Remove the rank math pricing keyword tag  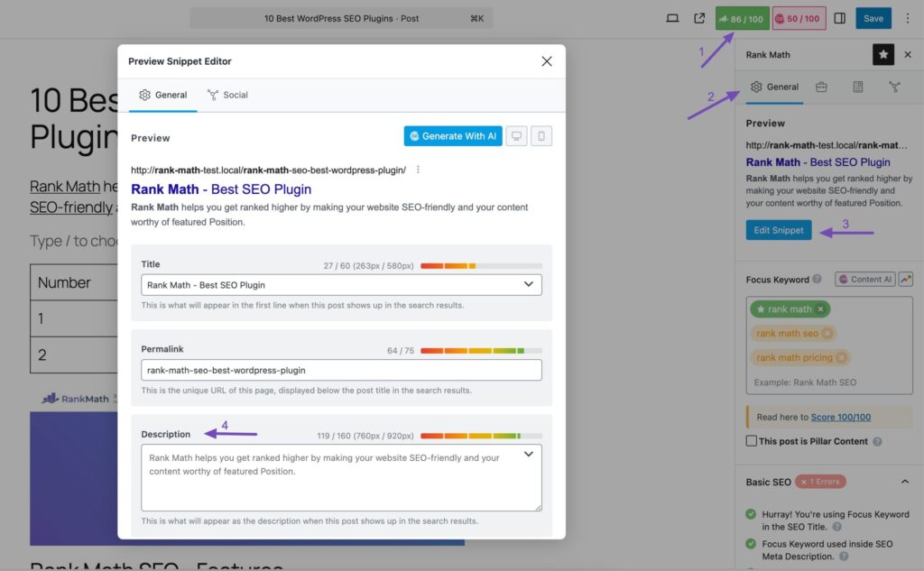click(841, 358)
